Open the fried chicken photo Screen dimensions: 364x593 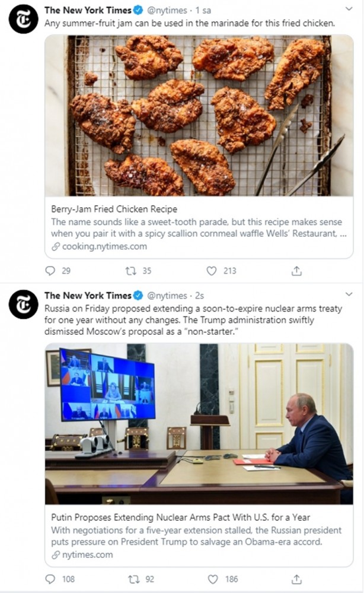point(199,115)
